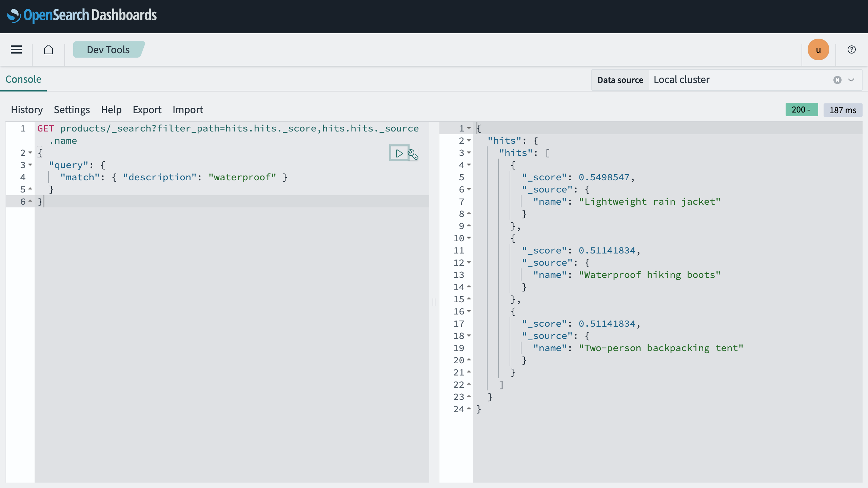
Task: Expand the Data source dropdown chevron
Action: pyautogui.click(x=851, y=80)
